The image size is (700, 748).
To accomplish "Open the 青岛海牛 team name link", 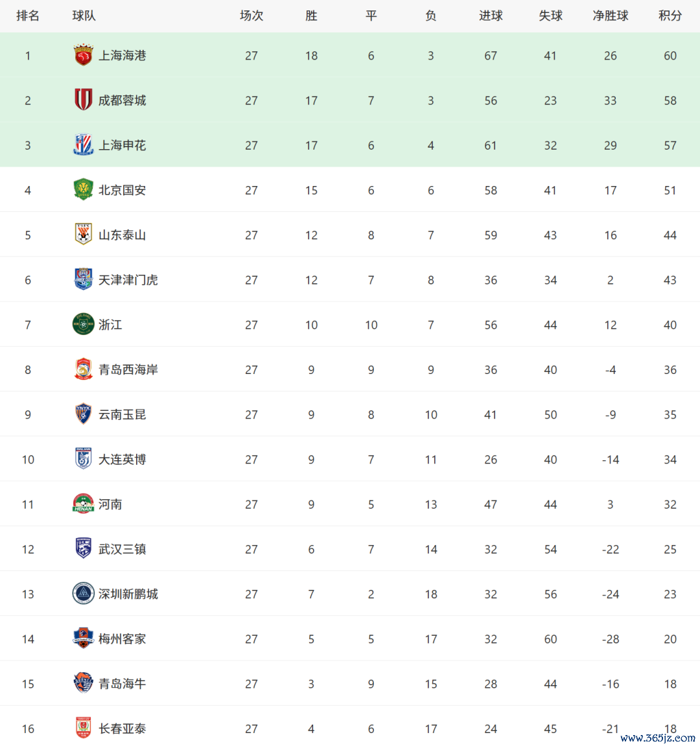I will pos(122,684).
